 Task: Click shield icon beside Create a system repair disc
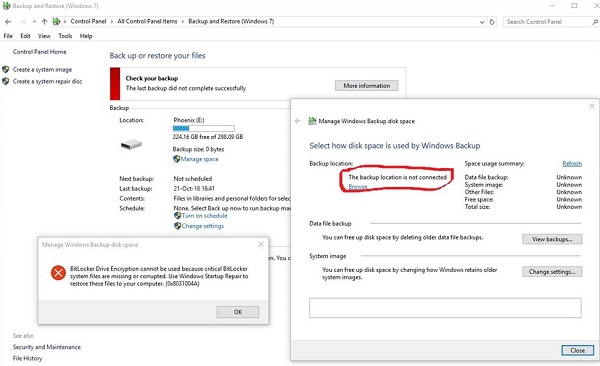(x=6, y=82)
